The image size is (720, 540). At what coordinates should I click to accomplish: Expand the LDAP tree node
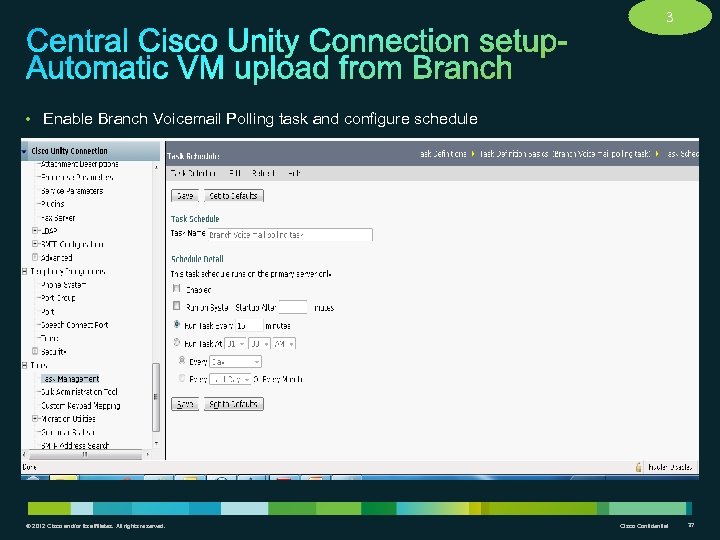(x=35, y=230)
